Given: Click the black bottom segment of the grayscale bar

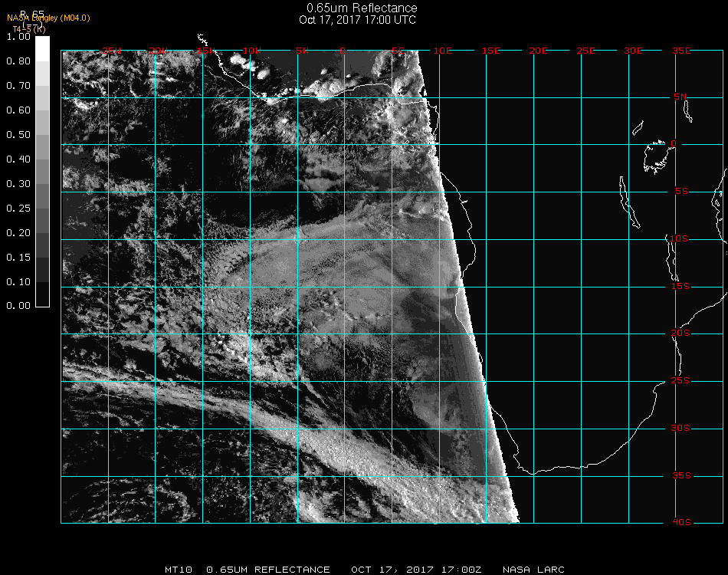Looking at the screenshot, I should click(42, 294).
